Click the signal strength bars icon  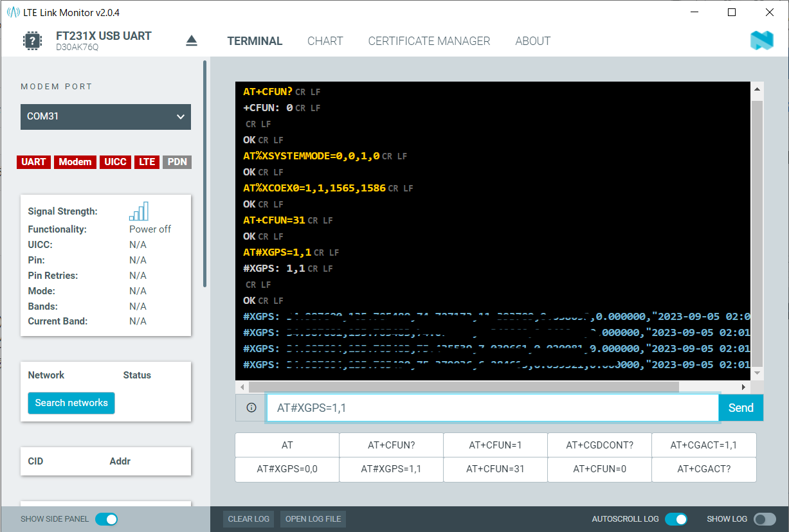pyautogui.click(x=139, y=211)
